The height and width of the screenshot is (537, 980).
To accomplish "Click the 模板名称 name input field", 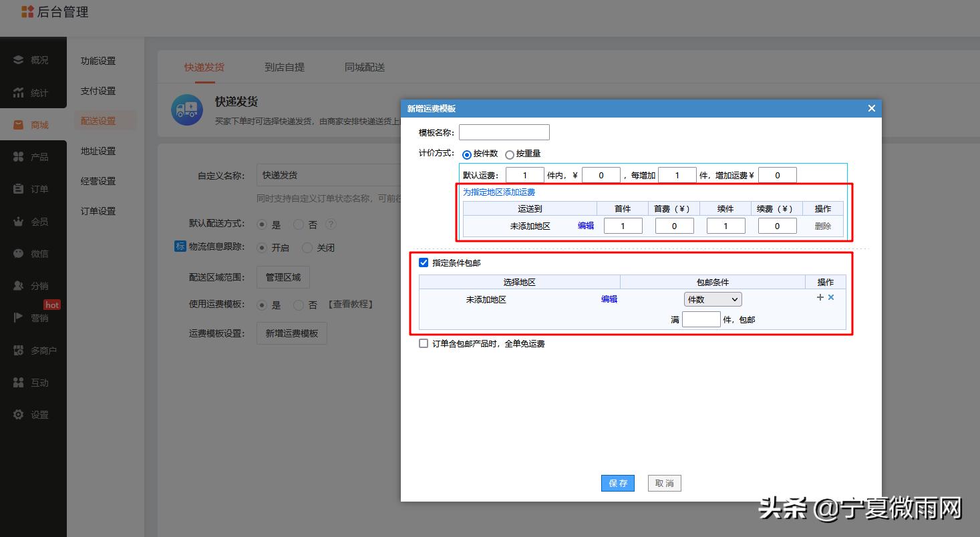I will click(x=504, y=132).
